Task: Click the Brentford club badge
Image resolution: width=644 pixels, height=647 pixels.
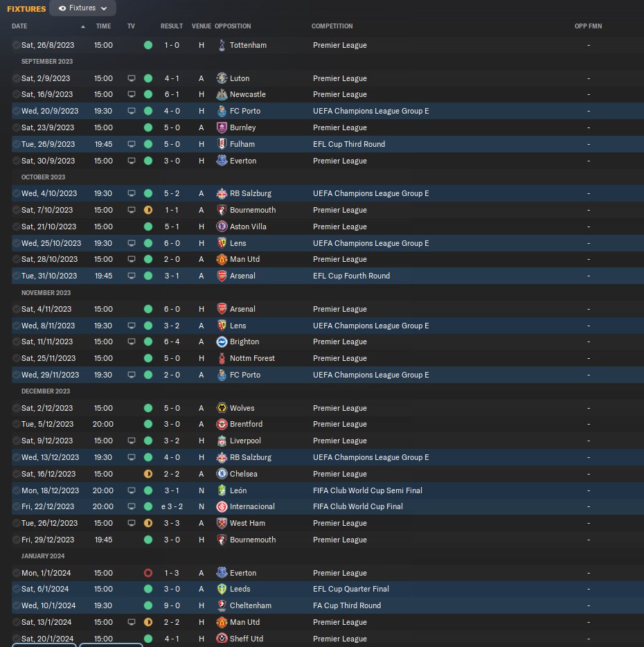Action: click(222, 424)
